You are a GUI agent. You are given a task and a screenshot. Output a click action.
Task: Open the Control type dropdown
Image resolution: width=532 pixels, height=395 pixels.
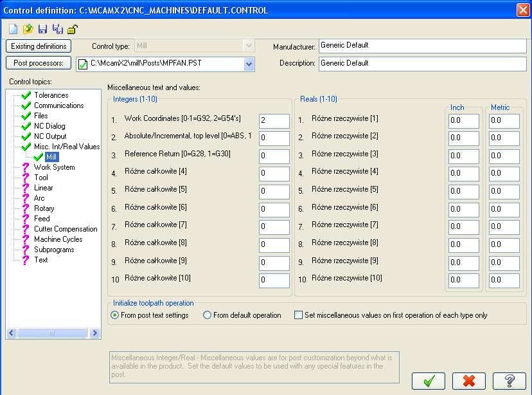point(249,46)
